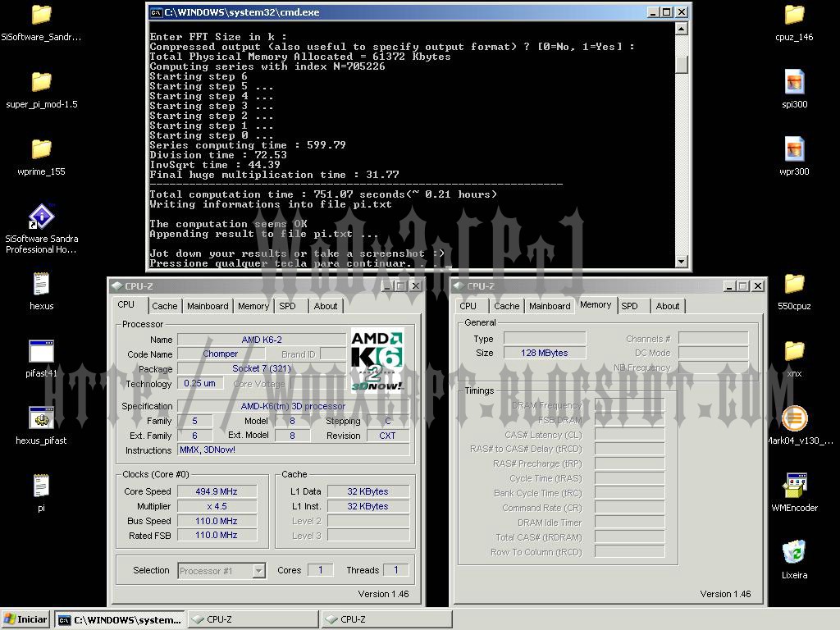Click the cmd.exe title bar icon

[x=156, y=12]
